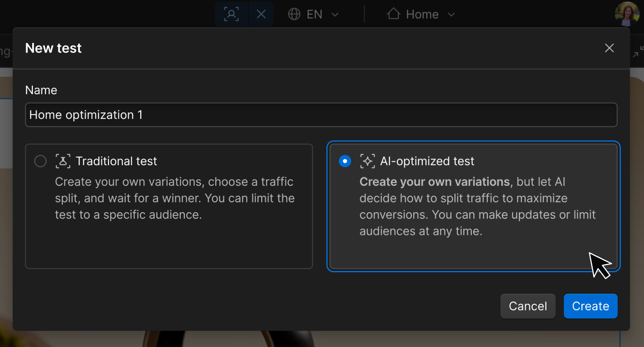Click the Create button
The width and height of the screenshot is (644, 347).
tap(590, 306)
